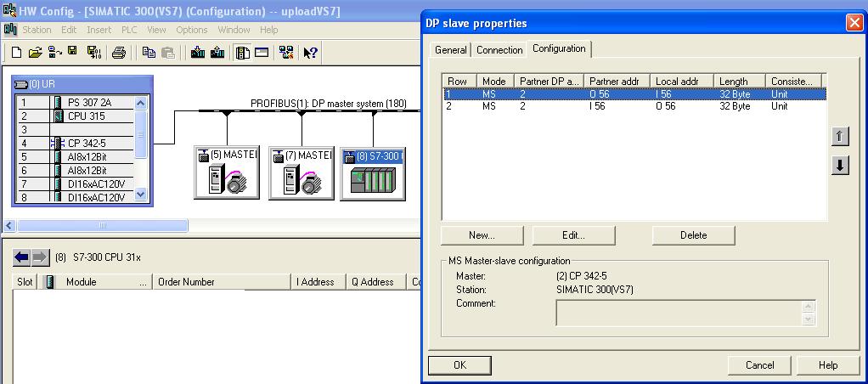Image resolution: width=868 pixels, height=384 pixels.
Task: Click the detail window view toolbar icon
Action: tap(262, 53)
